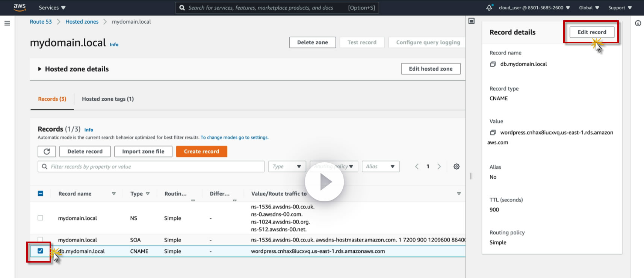Image resolution: width=644 pixels, height=278 pixels.
Task: Click the split panel layout icon
Action: pos(472,21)
